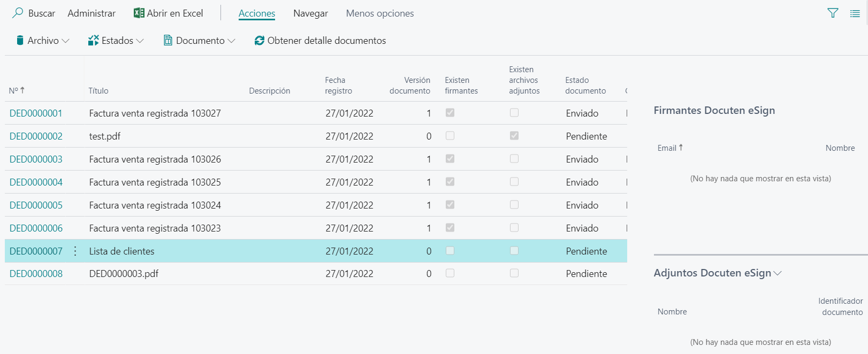This screenshot has height=354, width=868.
Task: Click Nombre column header in Adjuntos panel
Action: 672,312
